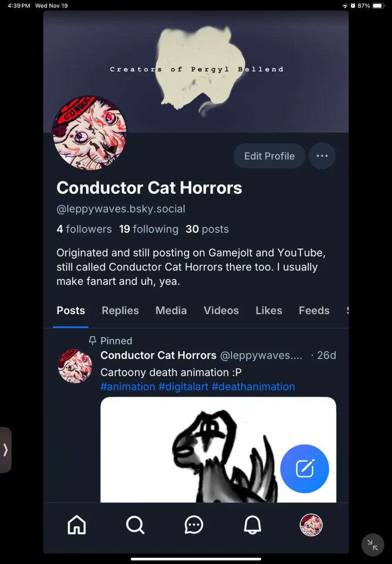Go to the Home feed icon

77,525
